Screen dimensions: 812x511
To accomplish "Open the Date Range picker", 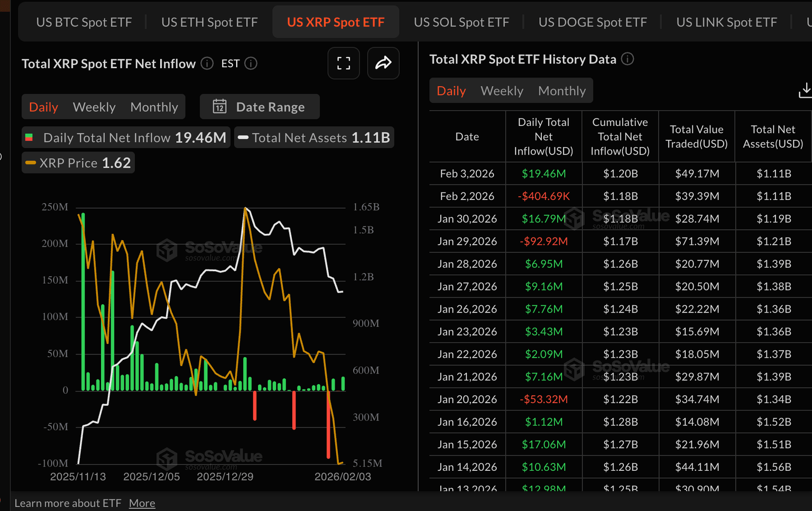I will pos(260,107).
